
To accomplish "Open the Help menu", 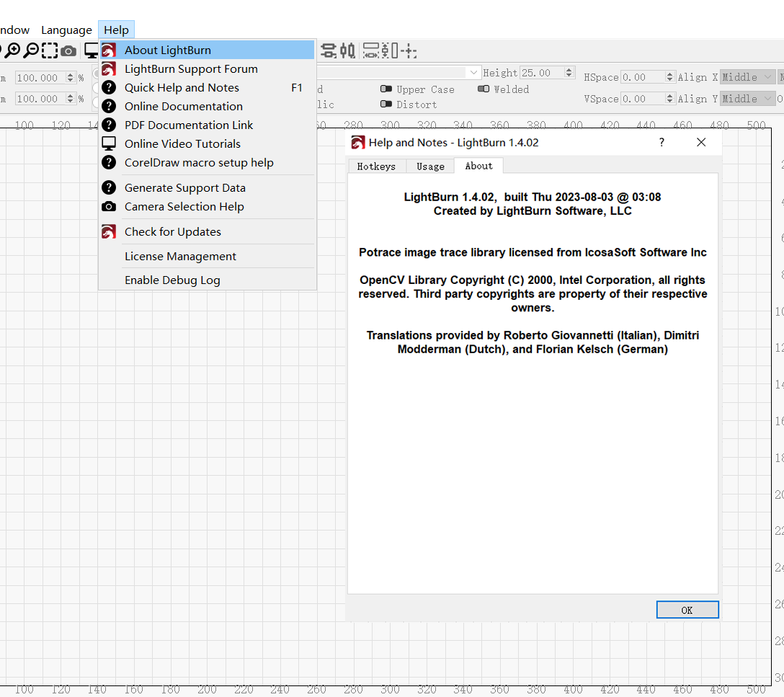I will pos(116,30).
